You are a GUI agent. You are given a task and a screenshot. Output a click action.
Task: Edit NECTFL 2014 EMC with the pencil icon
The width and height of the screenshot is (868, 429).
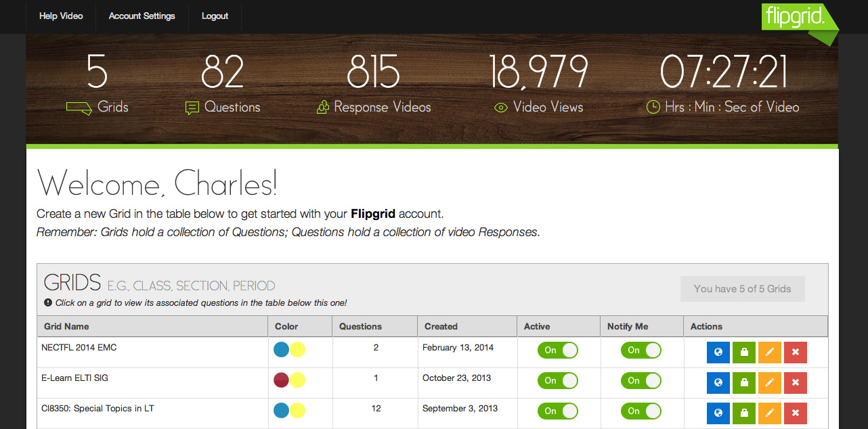(770, 353)
